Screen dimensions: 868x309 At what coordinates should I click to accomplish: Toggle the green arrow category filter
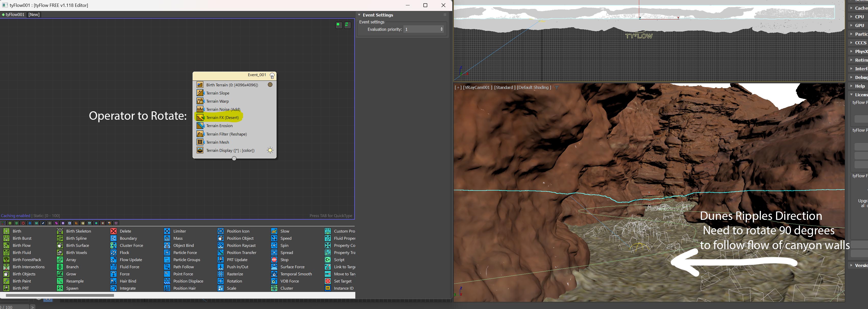coord(96,223)
